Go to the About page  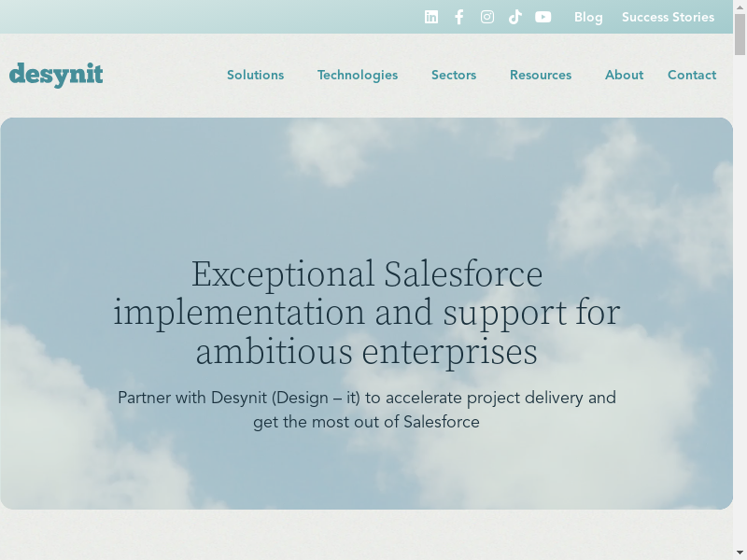tap(624, 75)
